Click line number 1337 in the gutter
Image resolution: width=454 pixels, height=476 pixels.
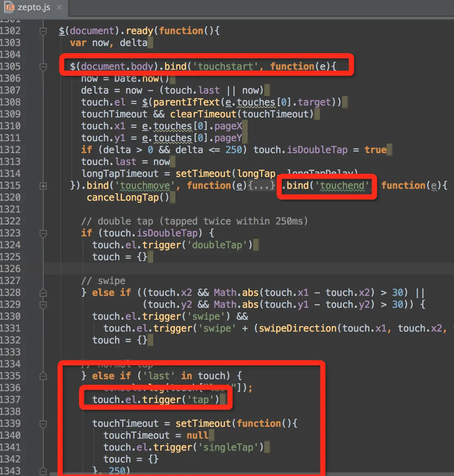10,400
